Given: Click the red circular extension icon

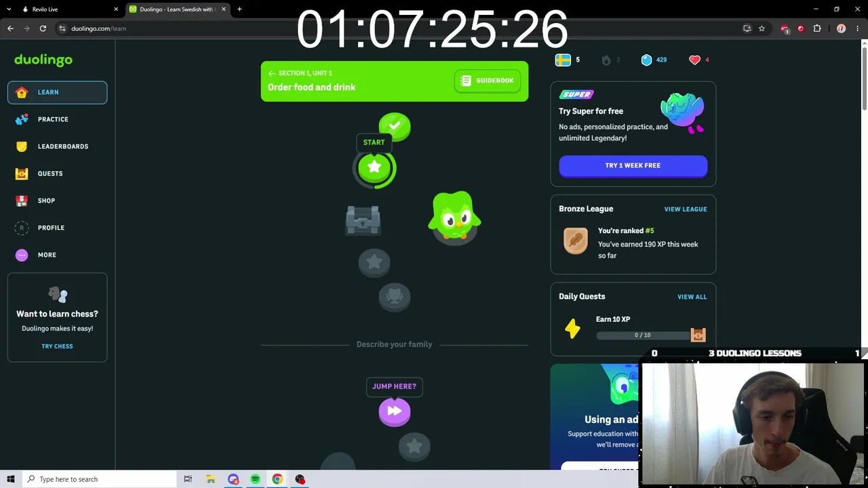Looking at the screenshot, I should click(801, 28).
